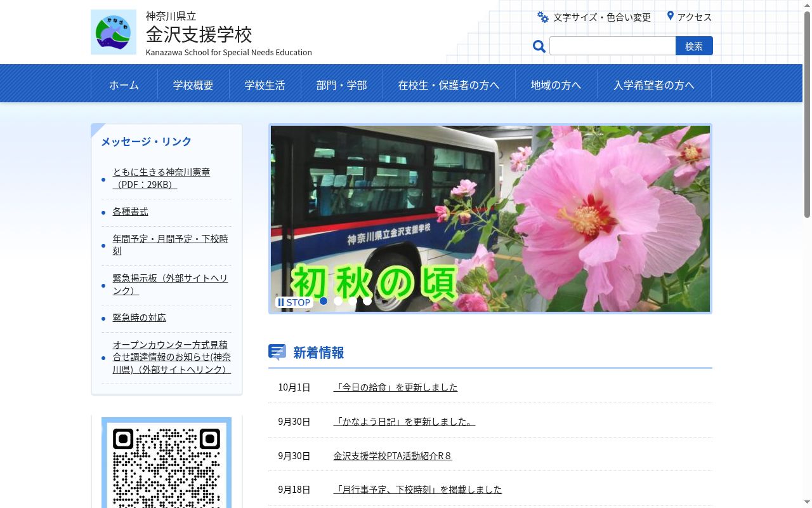Select the first slideshow dot indicator
This screenshot has width=812, height=508.
(324, 301)
